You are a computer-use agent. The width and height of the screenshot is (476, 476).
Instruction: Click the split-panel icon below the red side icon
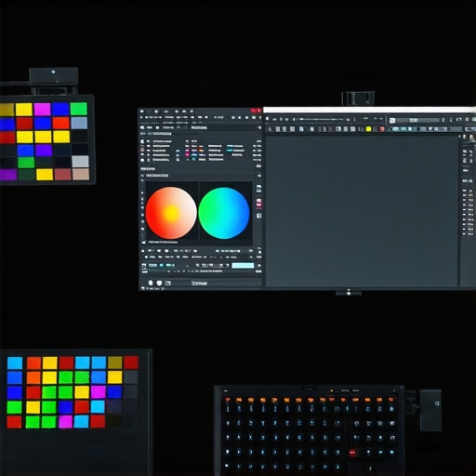click(258, 216)
